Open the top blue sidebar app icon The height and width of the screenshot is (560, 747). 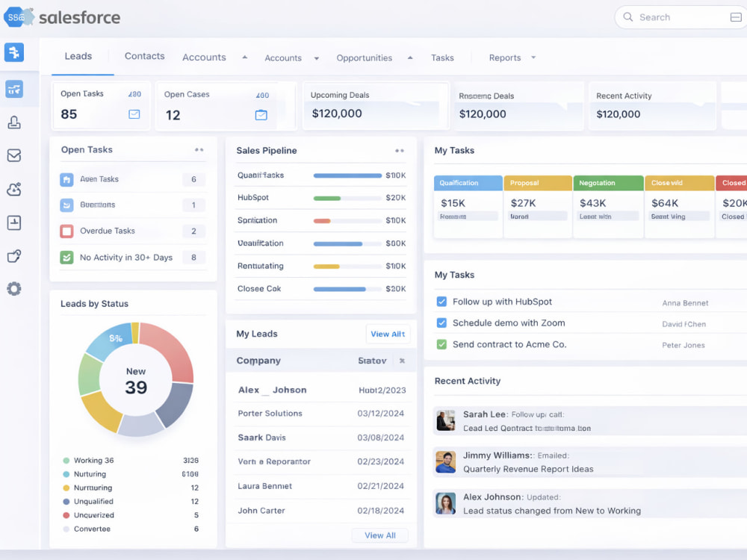[14, 52]
